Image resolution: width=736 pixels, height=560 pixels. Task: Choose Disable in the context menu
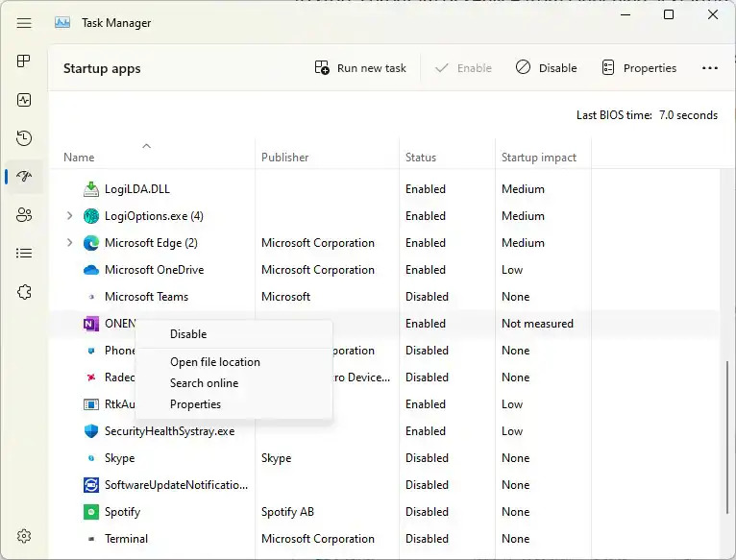point(188,334)
